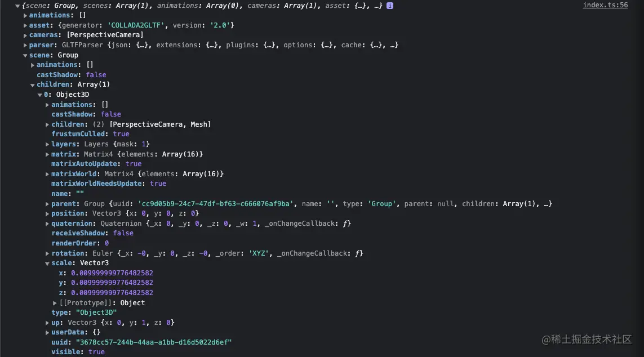
Task: Expand the quaternion: Quaternion entry
Action: pos(47,224)
